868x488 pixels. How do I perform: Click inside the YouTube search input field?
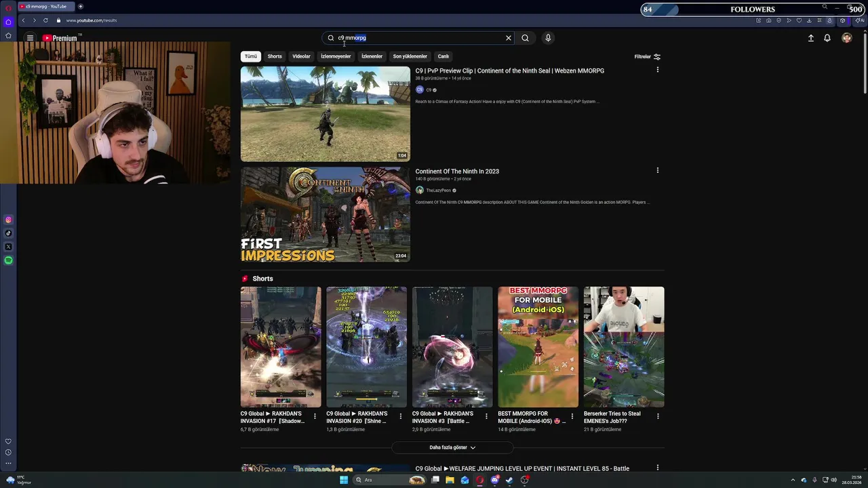click(419, 38)
